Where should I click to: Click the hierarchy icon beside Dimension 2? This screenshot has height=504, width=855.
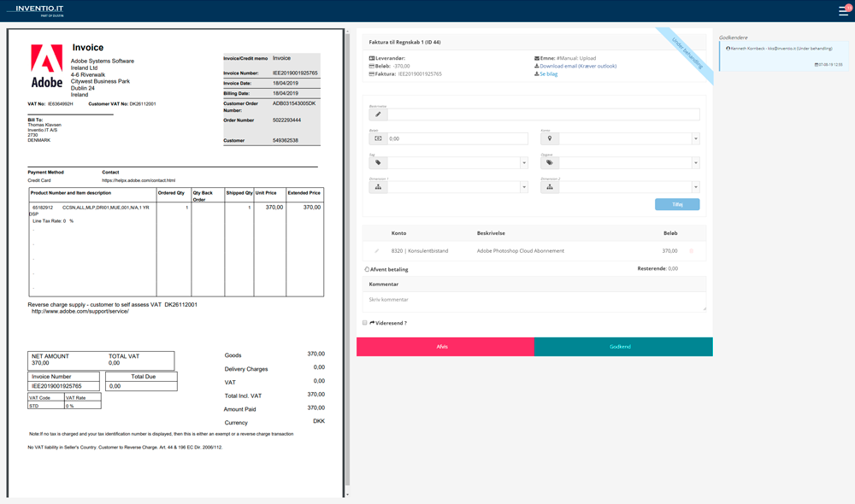[550, 187]
